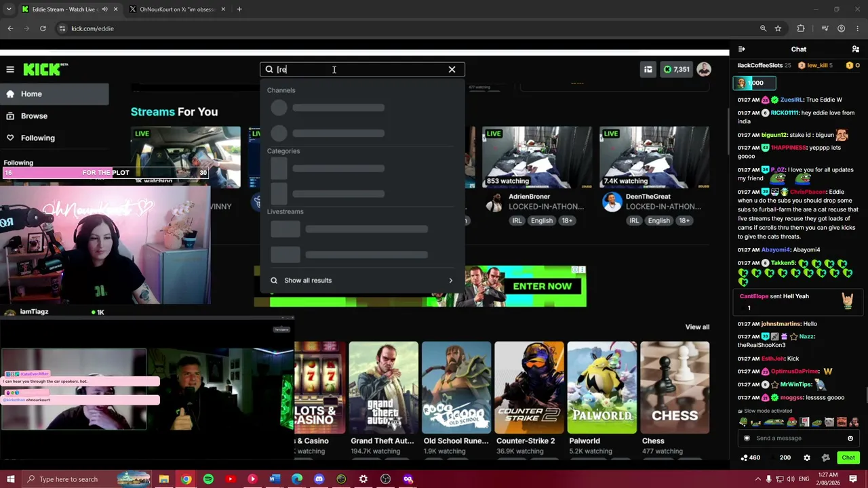
Task: Open Following in the sidebar
Action: coord(54,138)
